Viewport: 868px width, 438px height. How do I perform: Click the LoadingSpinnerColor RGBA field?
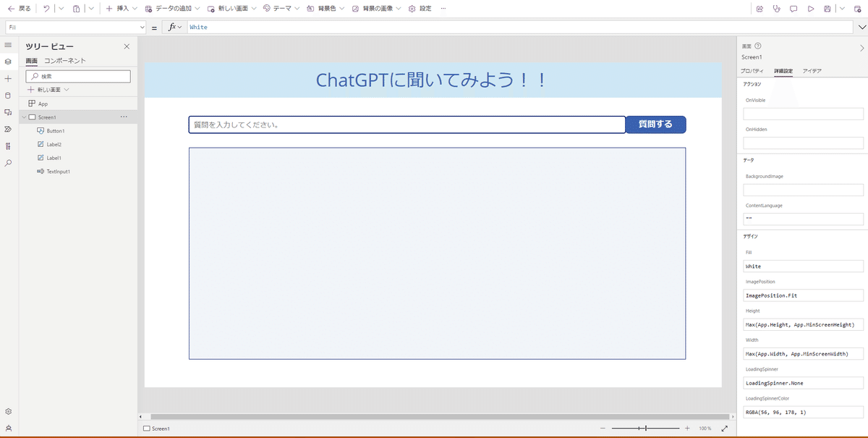click(x=803, y=412)
